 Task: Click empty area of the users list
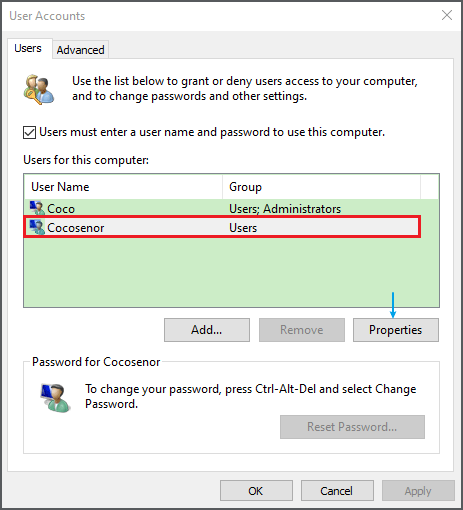[x=231, y=272]
